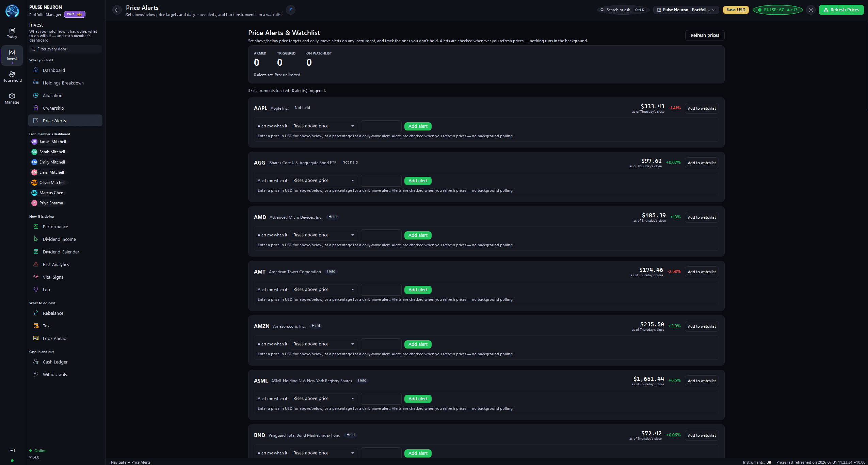The width and height of the screenshot is (868, 465).
Task: Click the PULSE 67 score pill
Action: (x=777, y=10)
